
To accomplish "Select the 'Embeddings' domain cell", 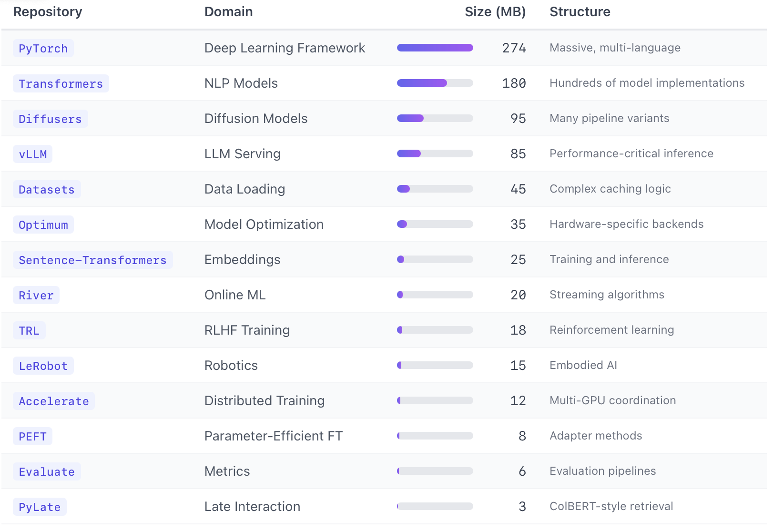I will coord(243,260).
